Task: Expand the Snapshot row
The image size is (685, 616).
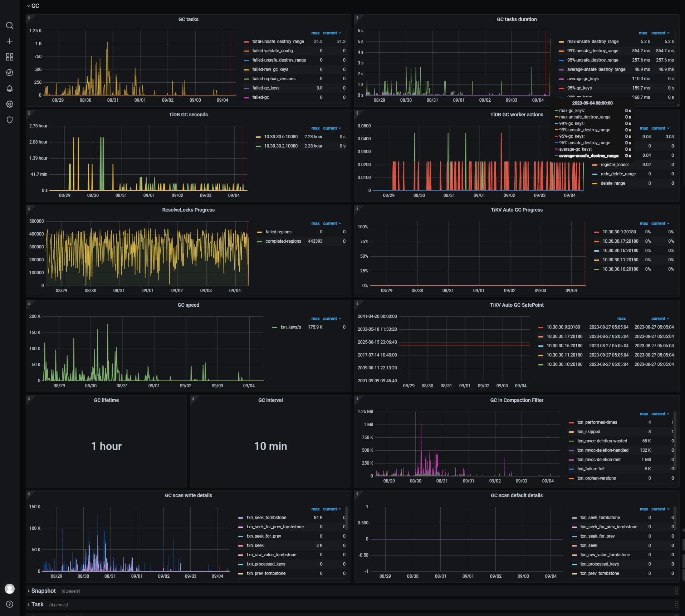Action: [x=43, y=591]
